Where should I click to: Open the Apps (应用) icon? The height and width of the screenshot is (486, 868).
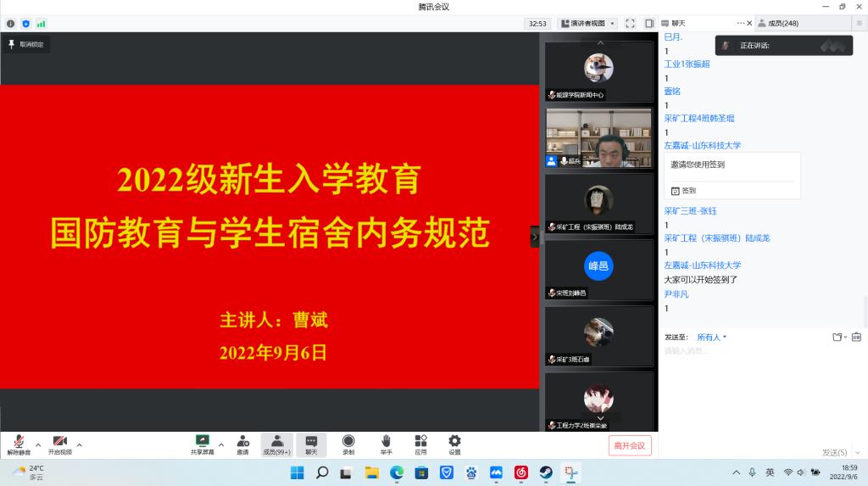(420, 444)
